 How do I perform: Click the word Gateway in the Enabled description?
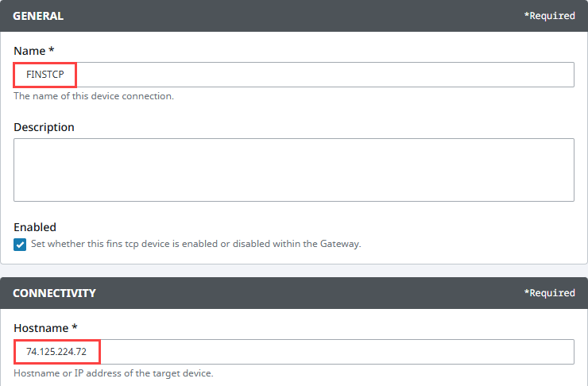pos(340,244)
